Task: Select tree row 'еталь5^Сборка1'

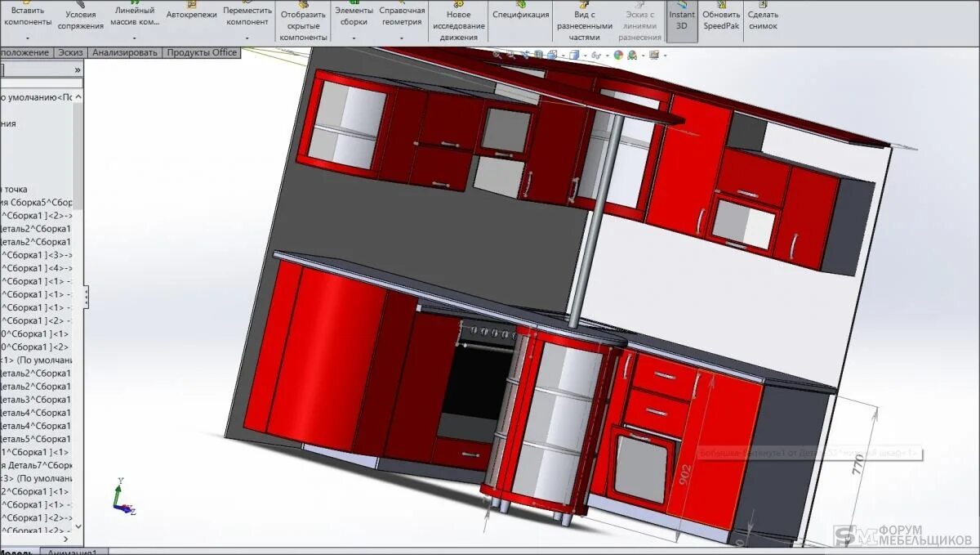Action: pyautogui.click(x=37, y=438)
